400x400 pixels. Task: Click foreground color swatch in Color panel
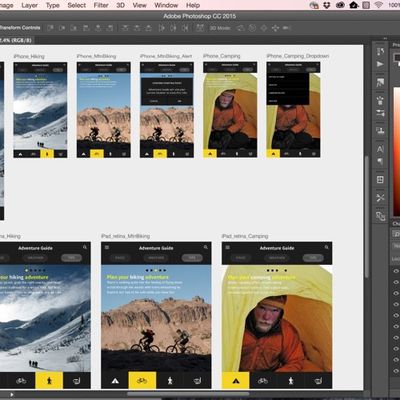point(397,58)
